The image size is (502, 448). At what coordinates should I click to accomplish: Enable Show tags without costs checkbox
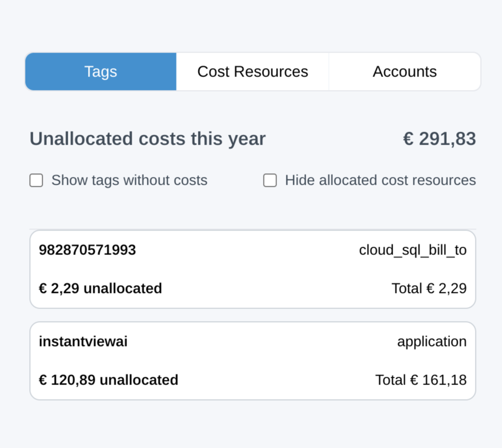coord(36,180)
